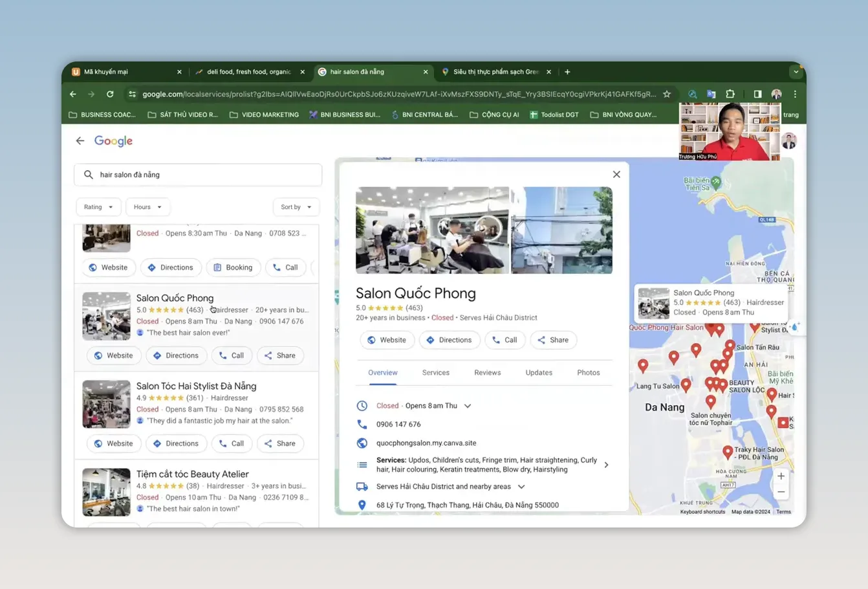This screenshot has width=868, height=589.
Task: Click the browser address bar URL
Action: tap(399, 94)
